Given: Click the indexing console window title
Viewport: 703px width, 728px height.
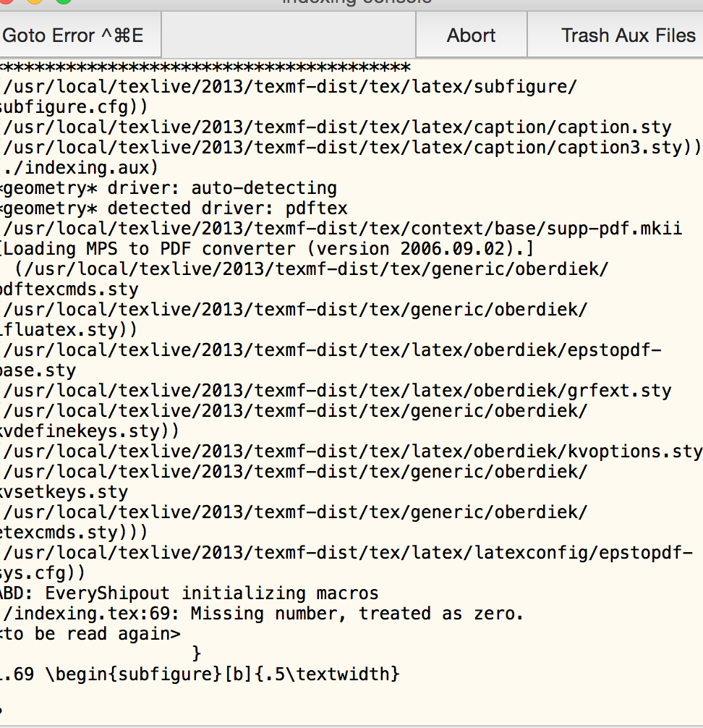Looking at the screenshot, I should (x=357, y=2).
